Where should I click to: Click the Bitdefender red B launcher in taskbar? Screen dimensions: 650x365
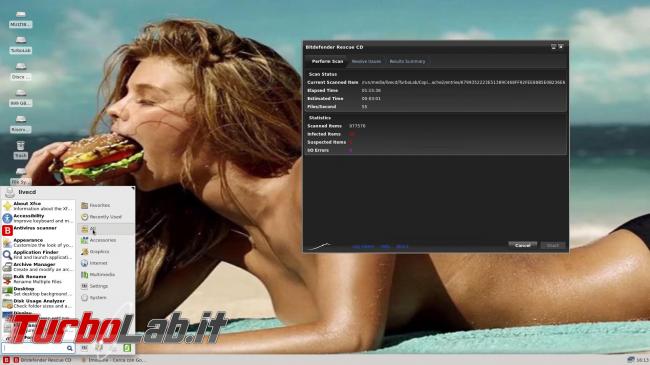pyautogui.click(x=6, y=360)
